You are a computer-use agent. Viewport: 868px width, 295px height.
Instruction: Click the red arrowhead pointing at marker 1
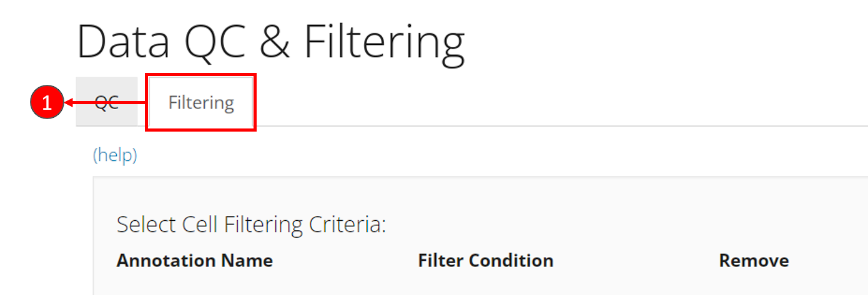(69, 103)
